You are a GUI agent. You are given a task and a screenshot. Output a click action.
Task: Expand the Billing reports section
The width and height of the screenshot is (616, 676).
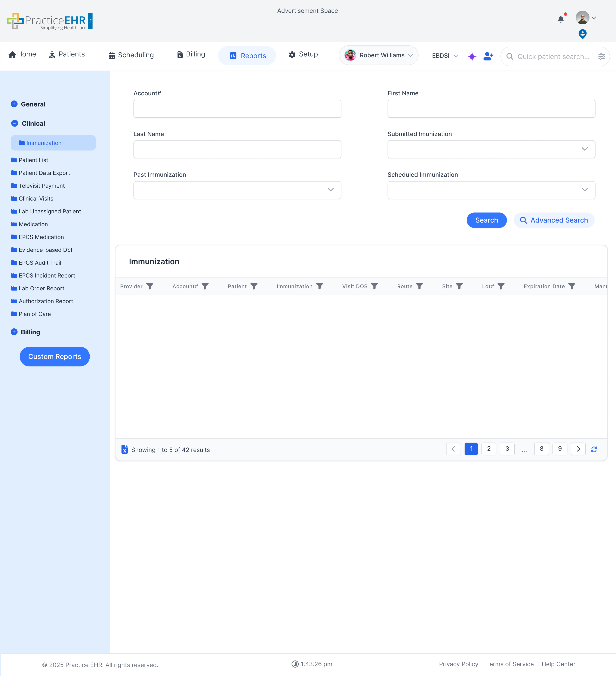pos(14,332)
